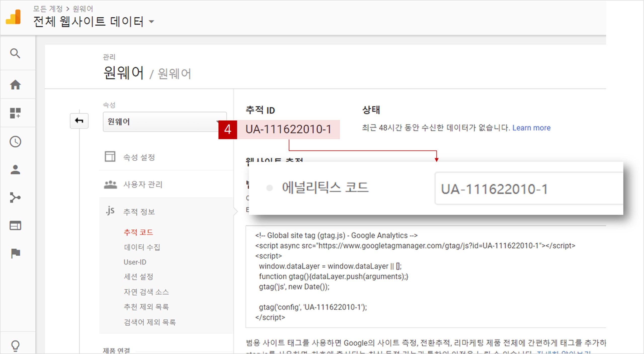Open the Discover lightbulb icon
Image resolution: width=644 pixels, height=354 pixels.
(15, 346)
